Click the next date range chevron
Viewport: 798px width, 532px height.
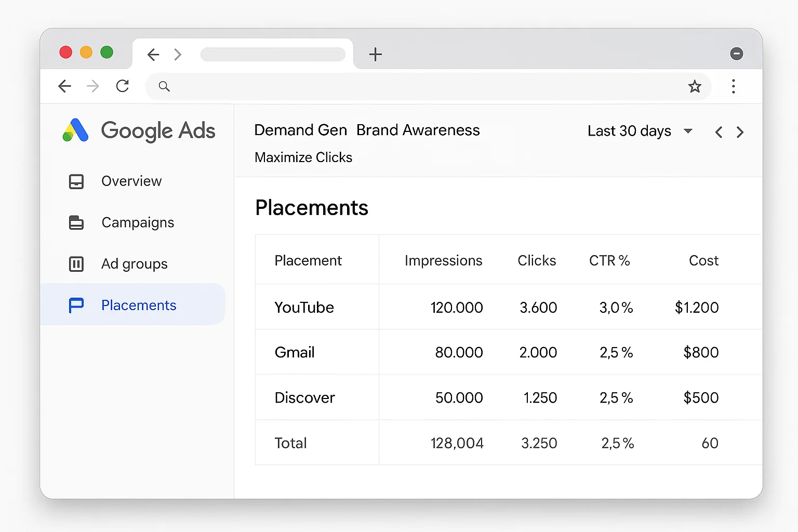point(740,132)
